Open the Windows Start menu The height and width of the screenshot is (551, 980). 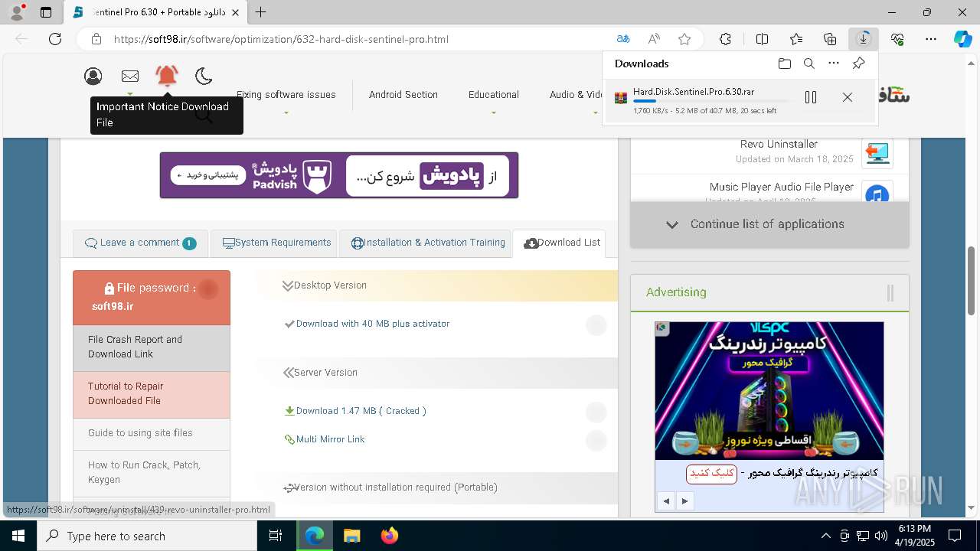click(x=18, y=536)
